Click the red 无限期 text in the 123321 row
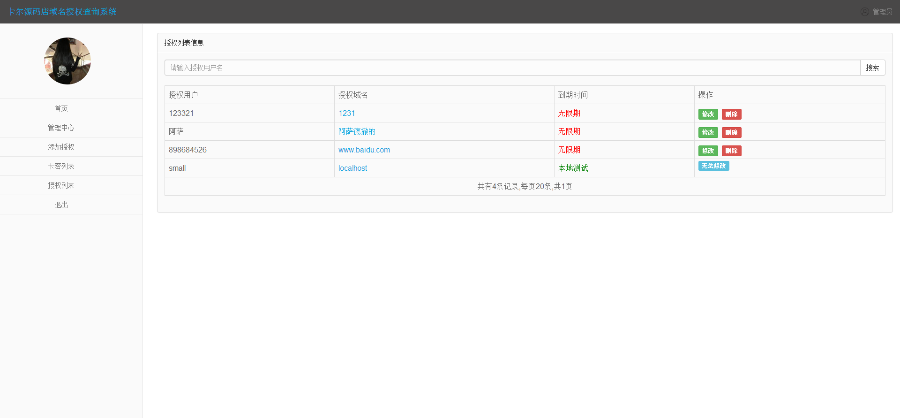This screenshot has height=418, width=900. 569,113
